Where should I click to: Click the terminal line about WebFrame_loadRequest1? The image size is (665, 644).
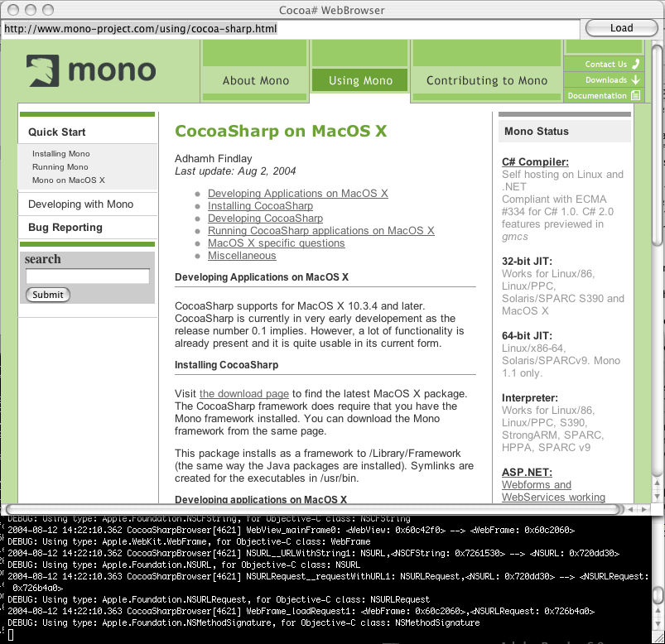tap(301, 612)
